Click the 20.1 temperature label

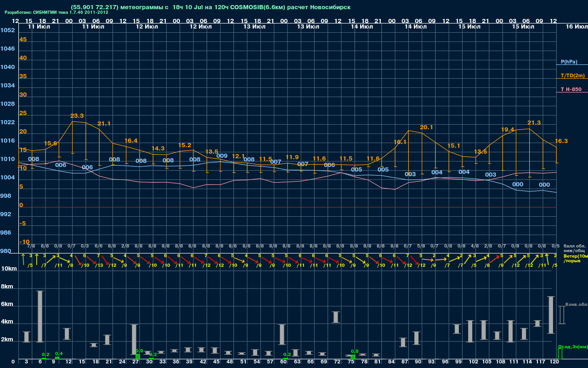pyautogui.click(x=427, y=127)
